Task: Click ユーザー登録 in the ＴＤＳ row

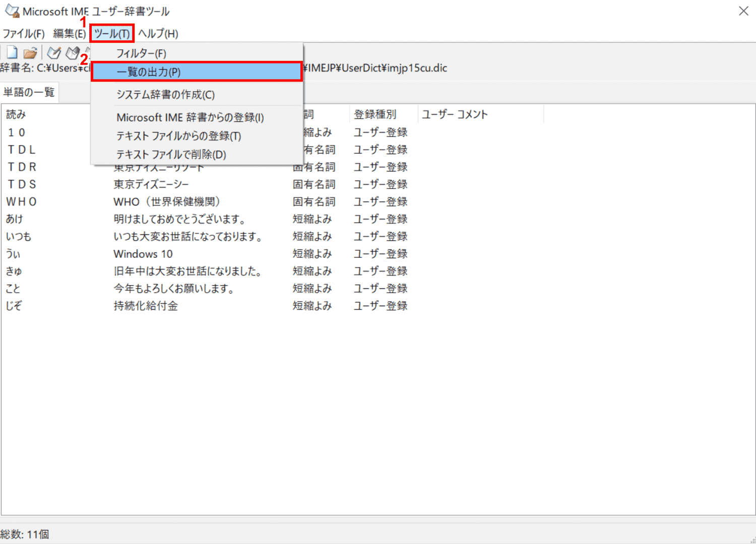Action: point(381,184)
